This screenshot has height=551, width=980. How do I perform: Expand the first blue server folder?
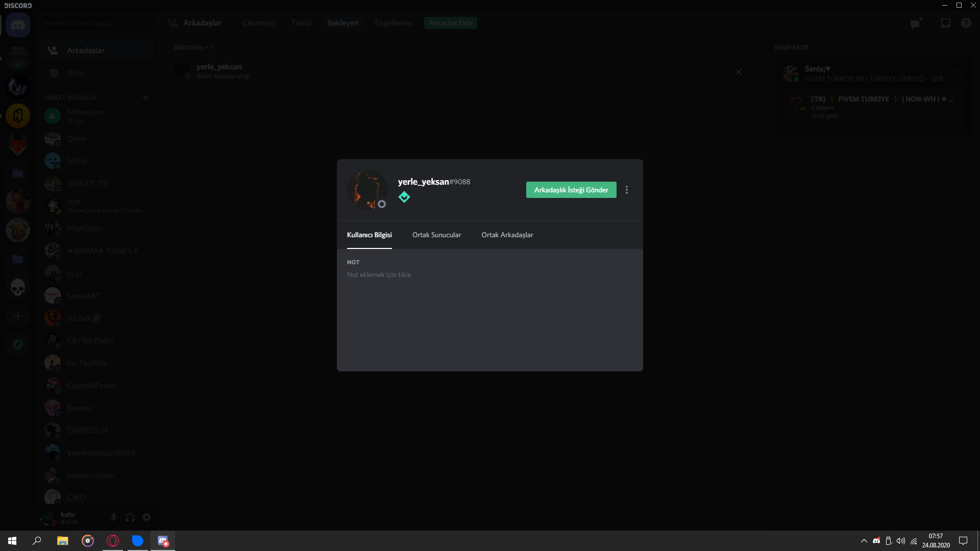[18, 173]
